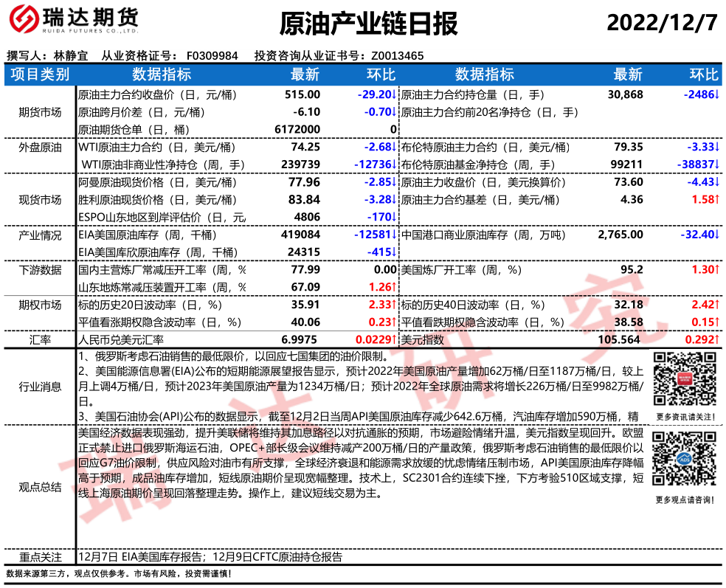Select the 期货市场 category cell

pyautogui.click(x=40, y=112)
